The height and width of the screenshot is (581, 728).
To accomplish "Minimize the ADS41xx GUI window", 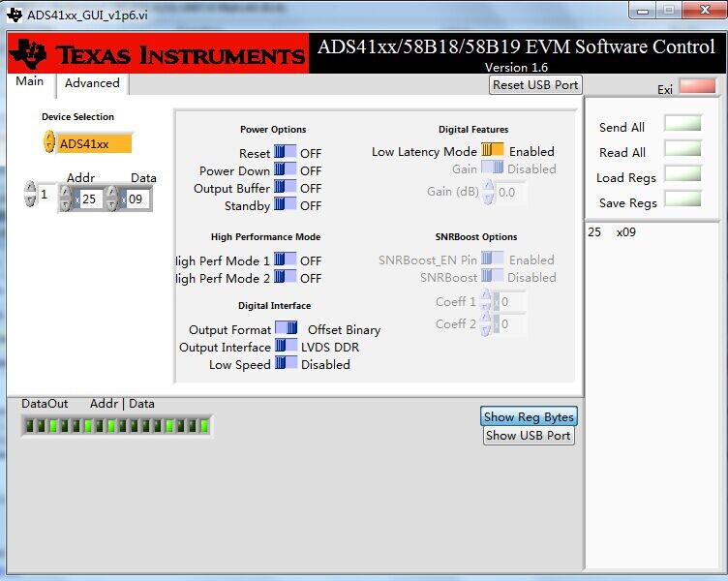I will click(x=643, y=11).
